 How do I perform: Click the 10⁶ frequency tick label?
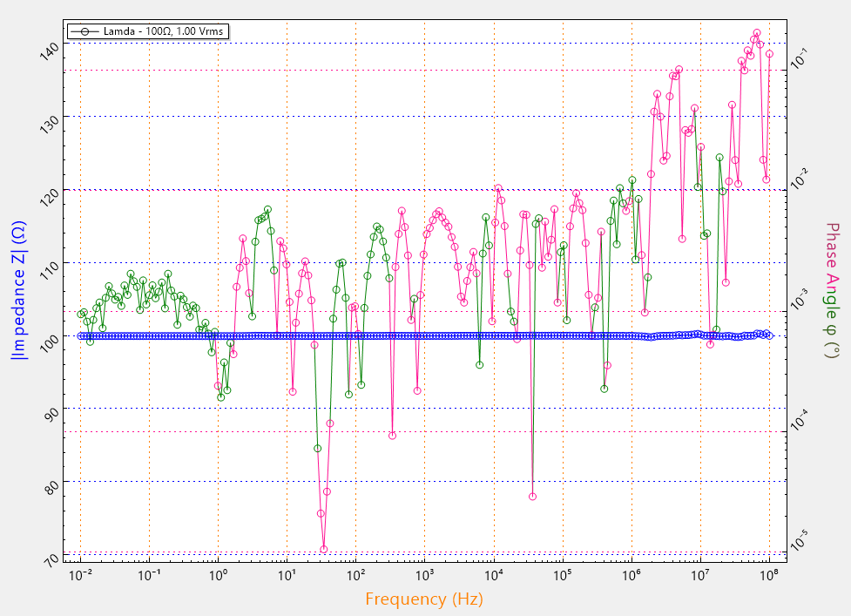[631, 575]
